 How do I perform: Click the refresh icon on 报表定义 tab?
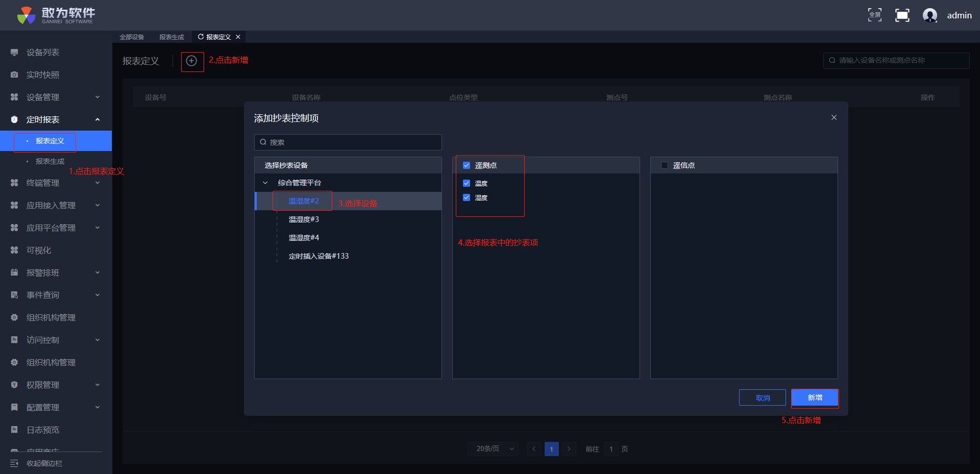(x=201, y=37)
